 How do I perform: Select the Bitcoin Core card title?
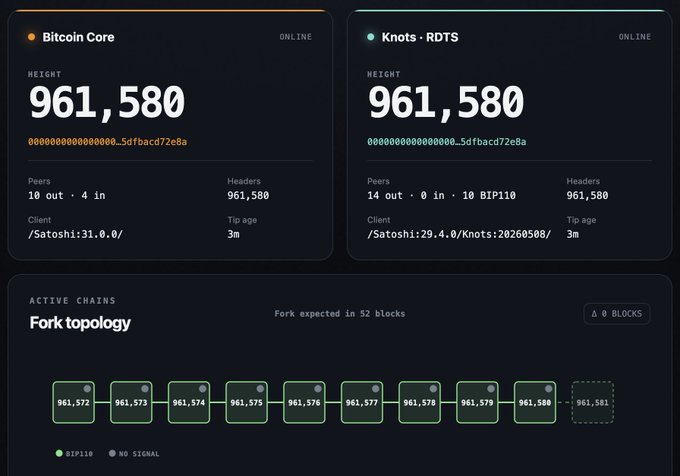pyautogui.click(x=78, y=37)
